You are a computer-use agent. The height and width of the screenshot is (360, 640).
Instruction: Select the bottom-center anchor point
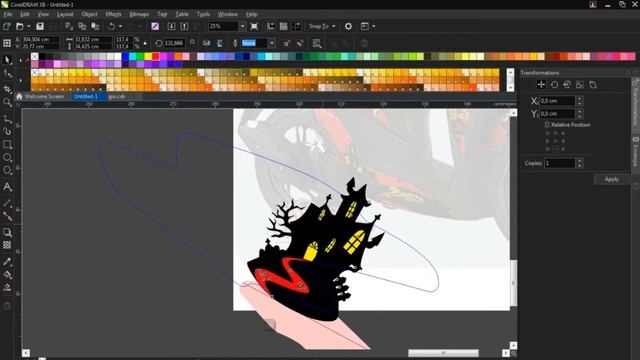coord(555,149)
